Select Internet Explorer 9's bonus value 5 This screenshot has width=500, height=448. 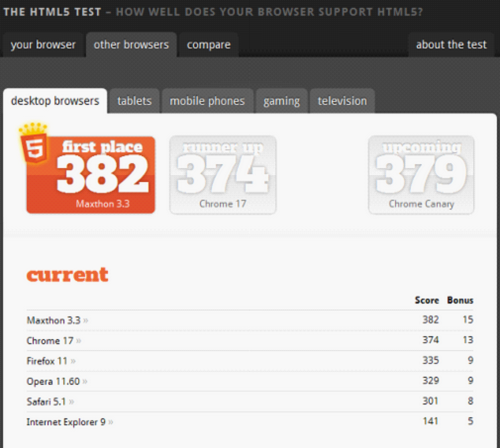[470, 421]
